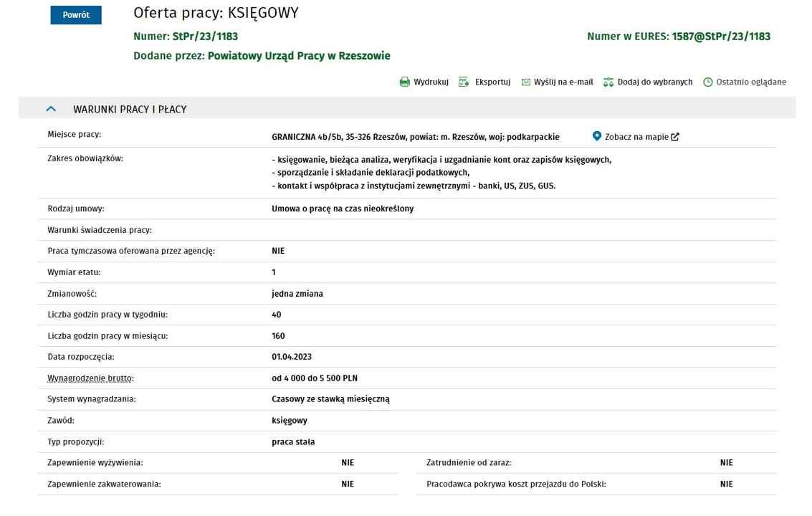Click Czasowy ze stawką miesięczną value
The width and height of the screenshot is (812, 516).
click(330, 399)
